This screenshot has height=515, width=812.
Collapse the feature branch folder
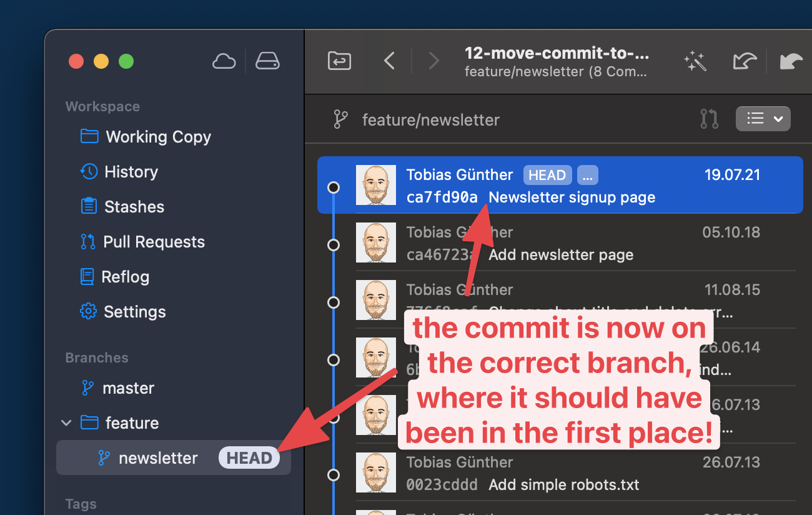(66, 423)
